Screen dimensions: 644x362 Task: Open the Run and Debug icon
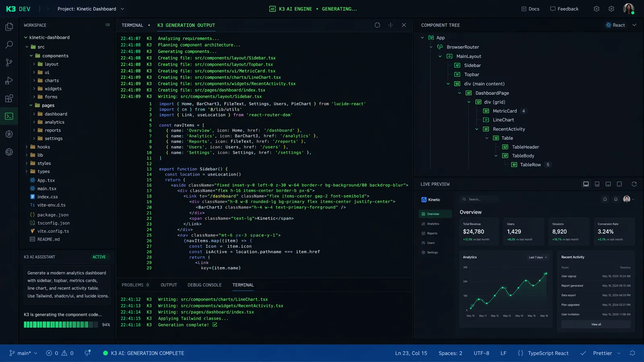tap(9, 80)
